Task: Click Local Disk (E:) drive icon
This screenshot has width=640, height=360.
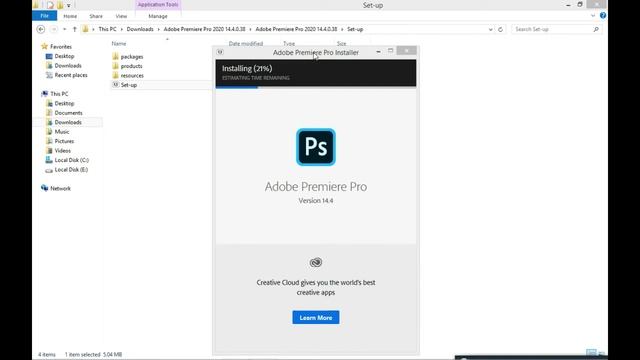Action: tap(49, 170)
